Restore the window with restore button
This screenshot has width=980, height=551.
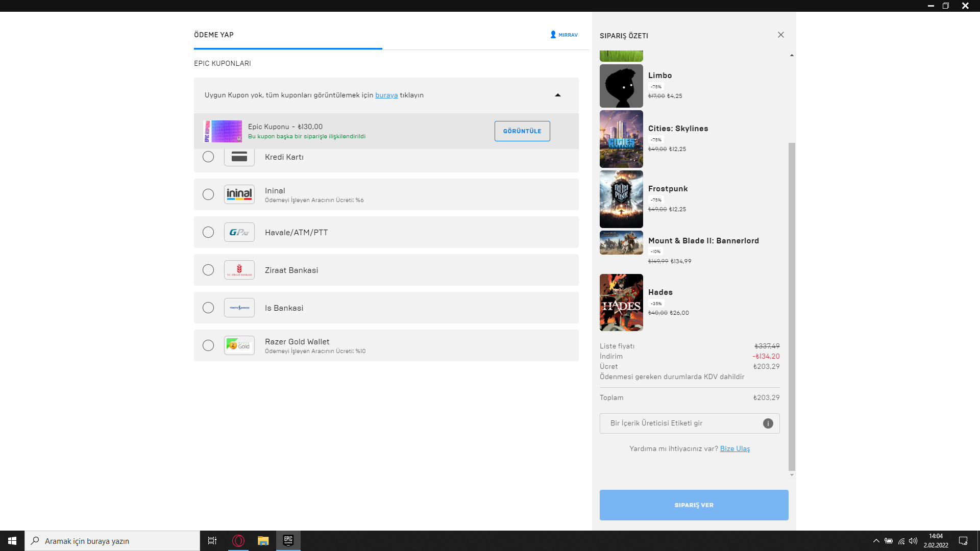pyautogui.click(x=945, y=6)
